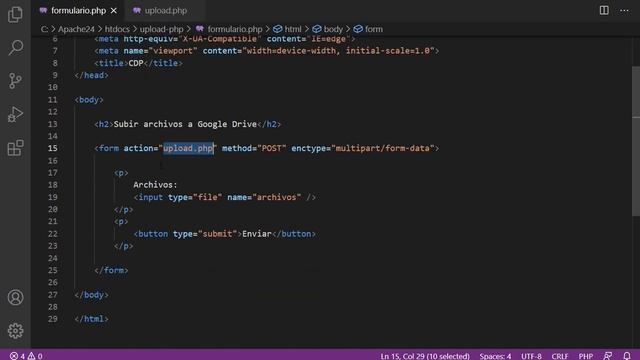
Task: Click the Apache24 breadcrumb segment
Action: click(x=76, y=29)
